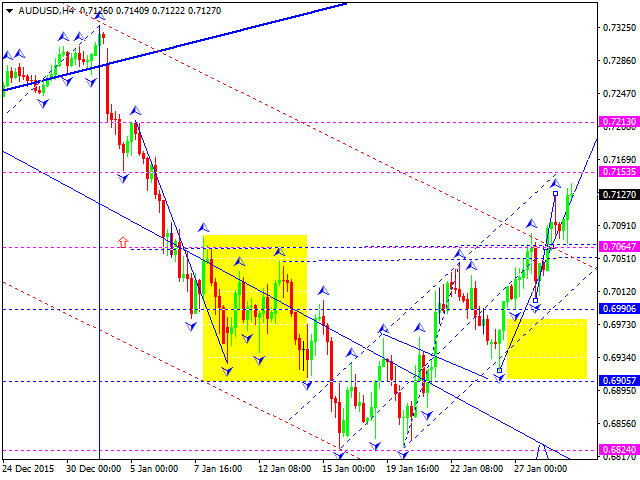Click the small square wave marker at the latest high
Viewport: 640px width, 480px height.
pyautogui.click(x=556, y=193)
